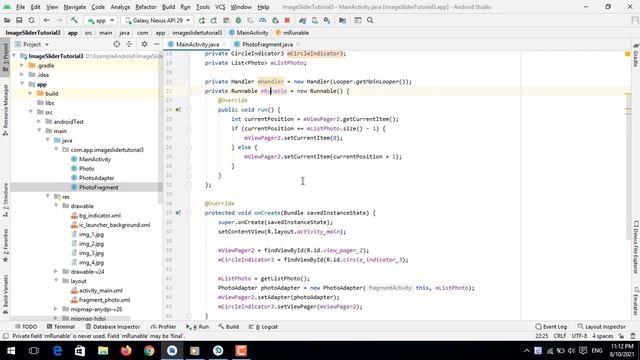Select PhotoAdapter class in tree
640x360 pixels.
96,178
